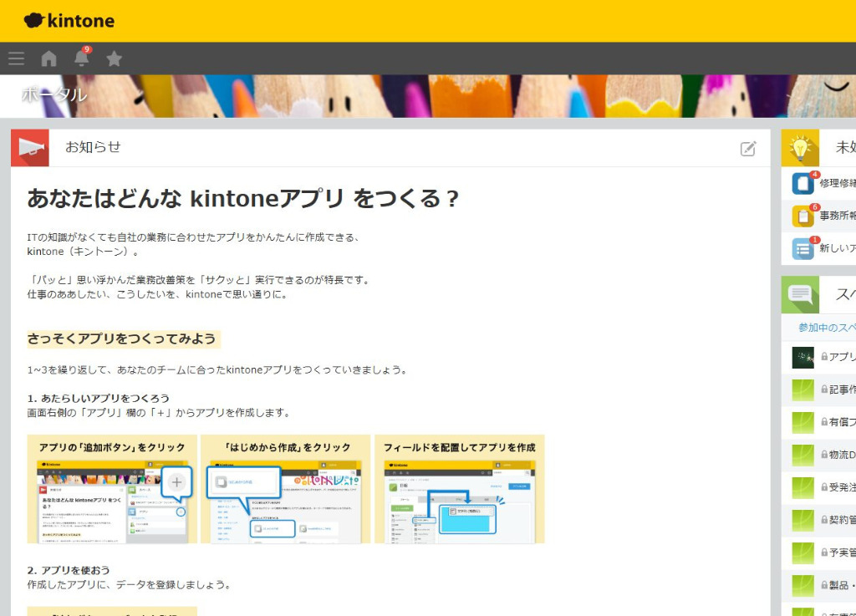The width and height of the screenshot is (856, 616).
Task: Edit the お知らせ announcement with the pencil icon
Action: tap(748, 149)
